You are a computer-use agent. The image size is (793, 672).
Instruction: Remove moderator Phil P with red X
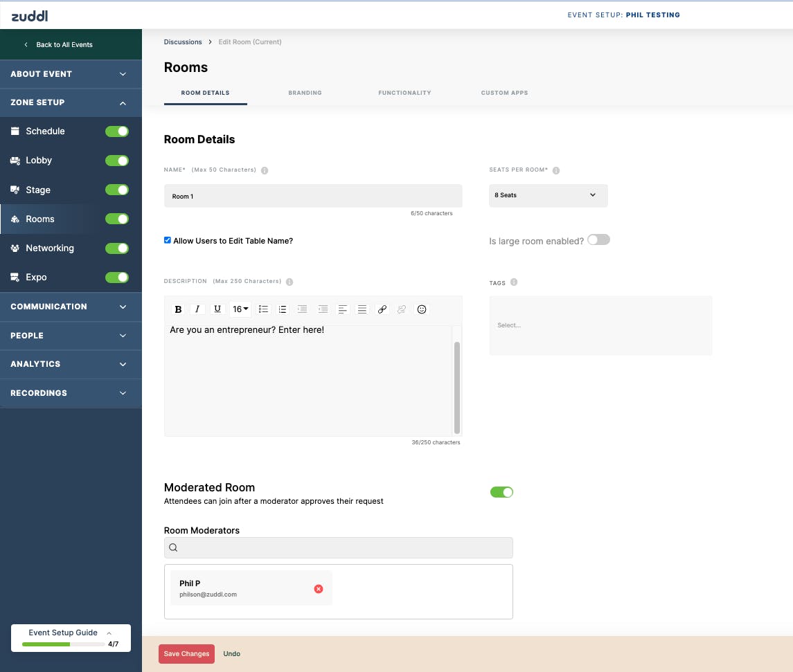[319, 589]
